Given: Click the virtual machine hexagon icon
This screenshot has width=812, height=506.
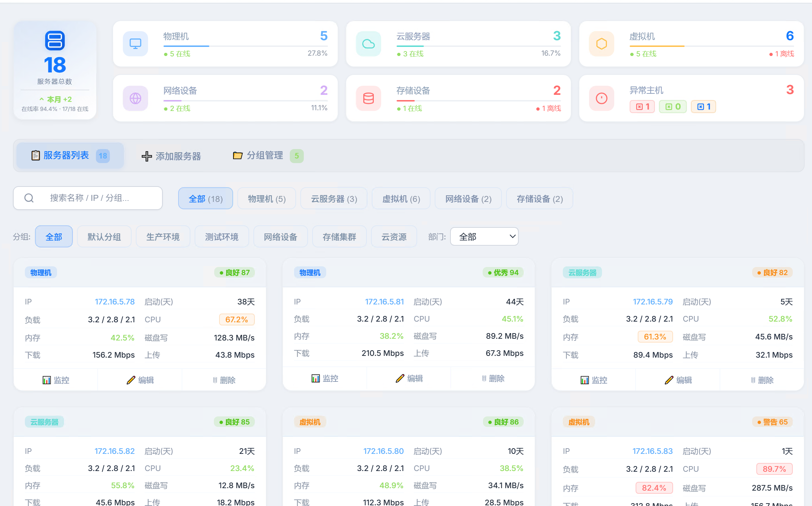Looking at the screenshot, I should pos(602,44).
